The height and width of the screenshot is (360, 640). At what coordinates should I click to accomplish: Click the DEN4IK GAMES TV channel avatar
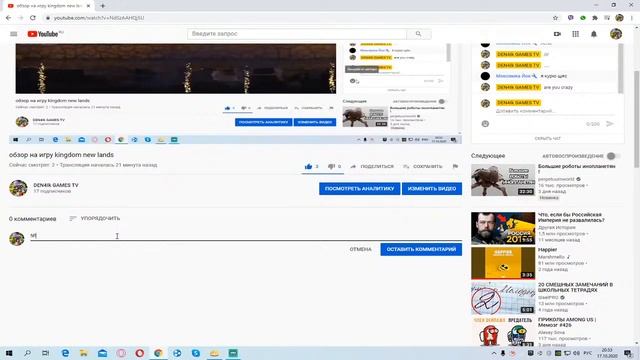18,188
